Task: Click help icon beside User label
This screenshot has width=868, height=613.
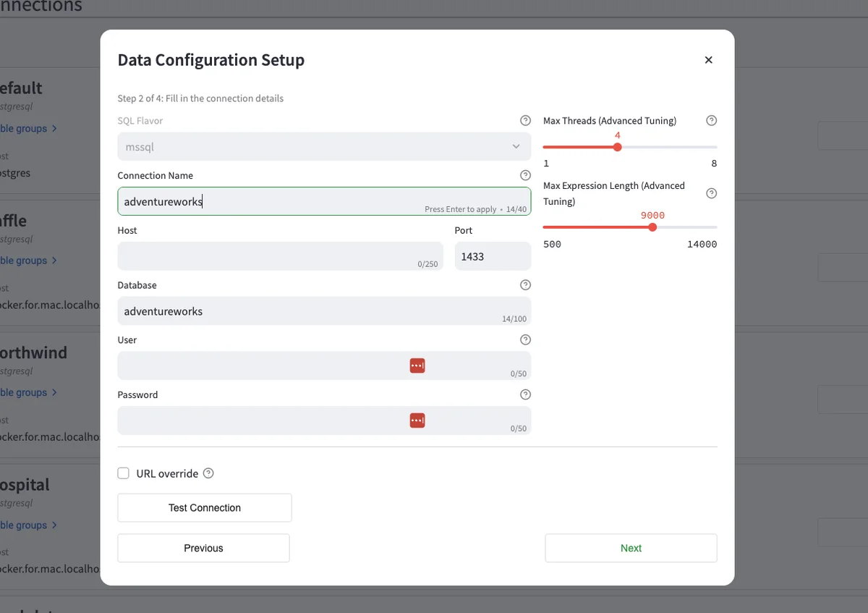Action: coord(525,340)
